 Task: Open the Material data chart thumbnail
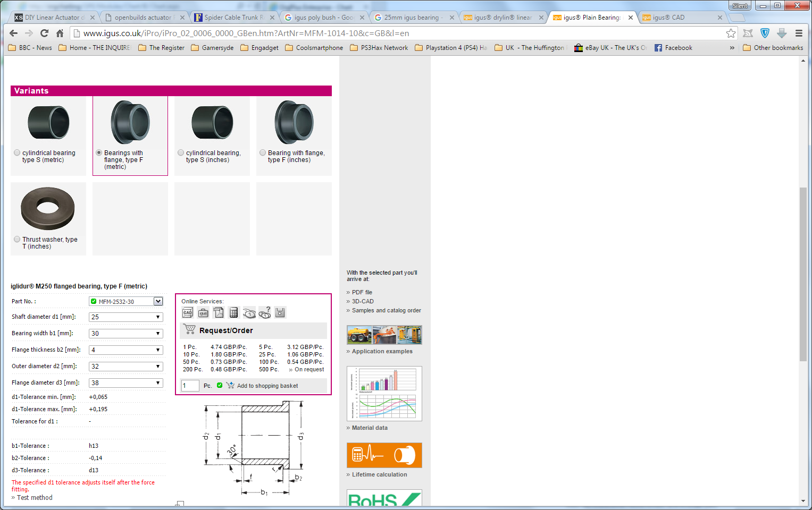pos(384,394)
